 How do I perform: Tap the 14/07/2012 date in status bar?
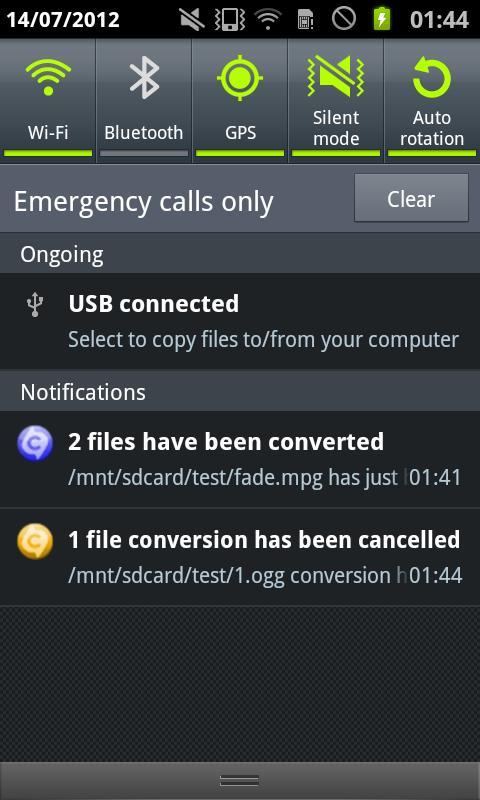click(63, 20)
